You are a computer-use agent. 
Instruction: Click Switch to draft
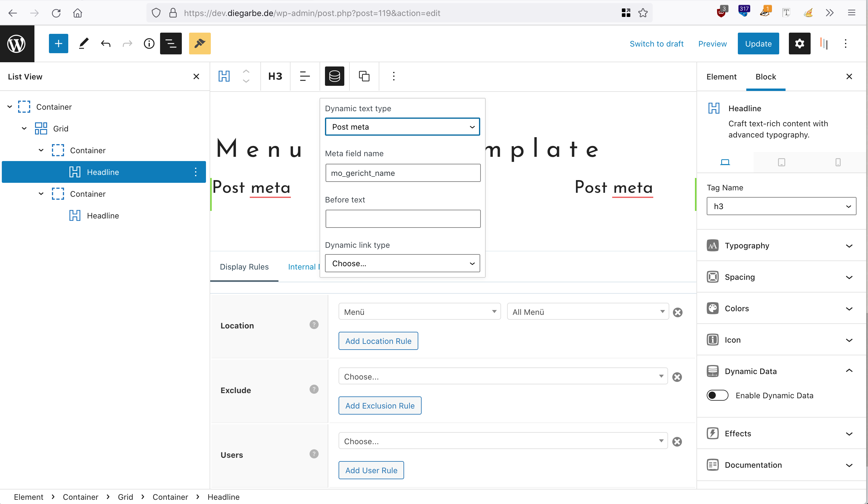coord(657,44)
